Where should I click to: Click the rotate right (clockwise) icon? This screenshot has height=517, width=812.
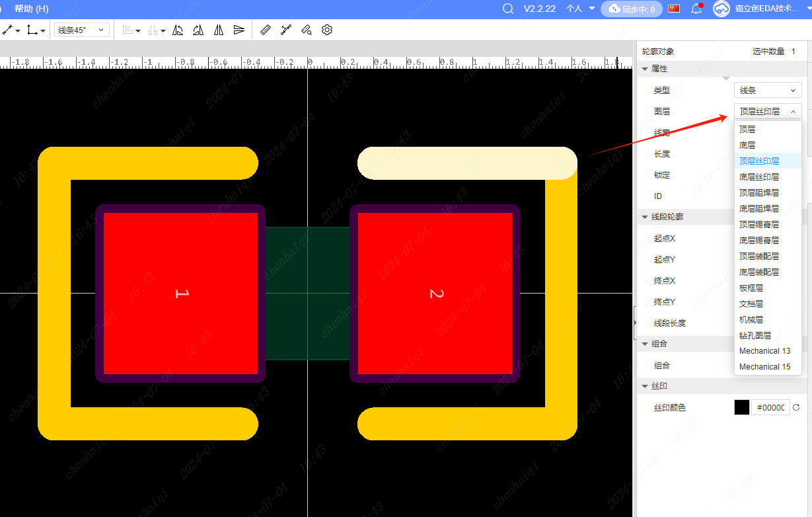tap(198, 30)
